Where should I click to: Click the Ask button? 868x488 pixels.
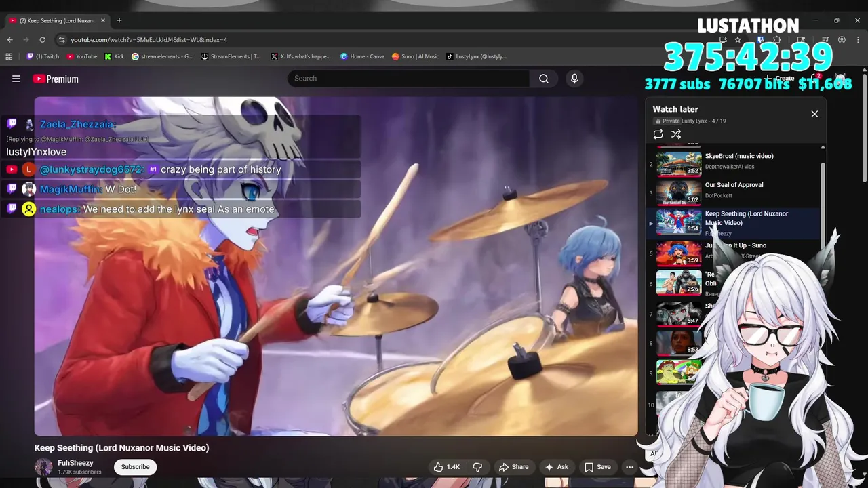(x=557, y=467)
